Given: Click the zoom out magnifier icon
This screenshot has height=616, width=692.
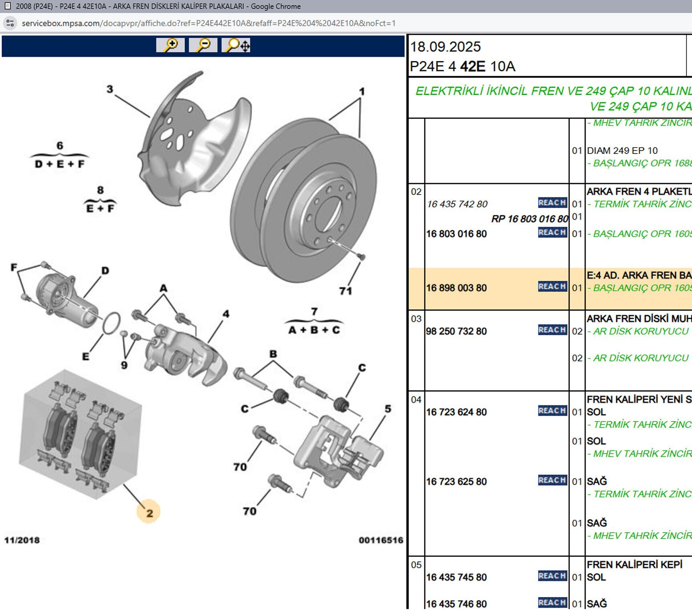Looking at the screenshot, I should 203,45.
